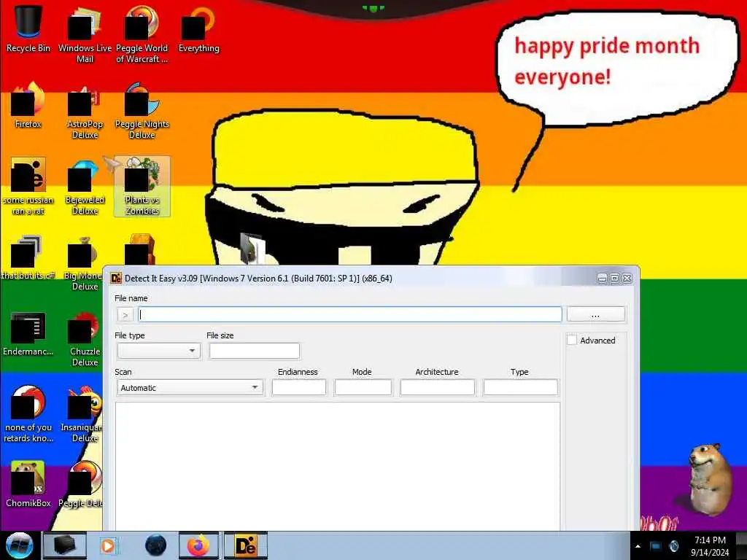
Task: Browse for a file with the ... button
Action: point(595,314)
